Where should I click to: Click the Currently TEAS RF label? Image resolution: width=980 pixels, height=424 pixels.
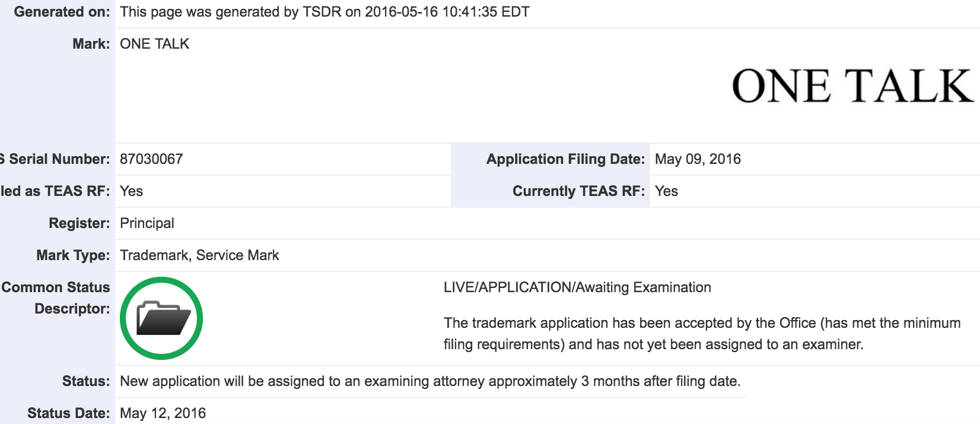click(578, 191)
